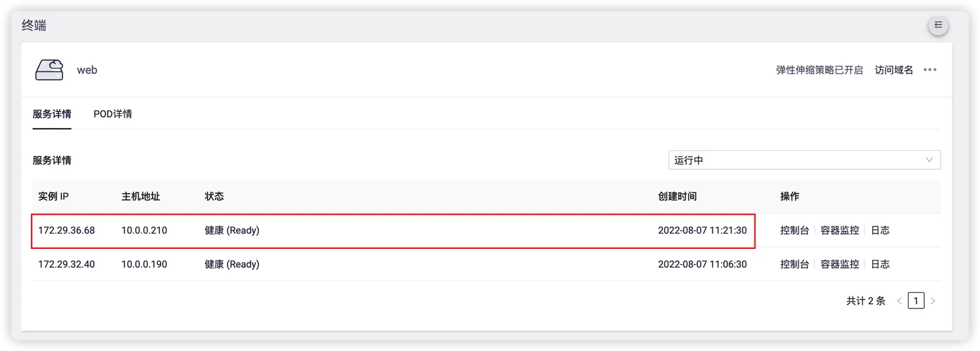Click the dropdown chevron on status filter
The image size is (980, 351).
(x=930, y=160)
